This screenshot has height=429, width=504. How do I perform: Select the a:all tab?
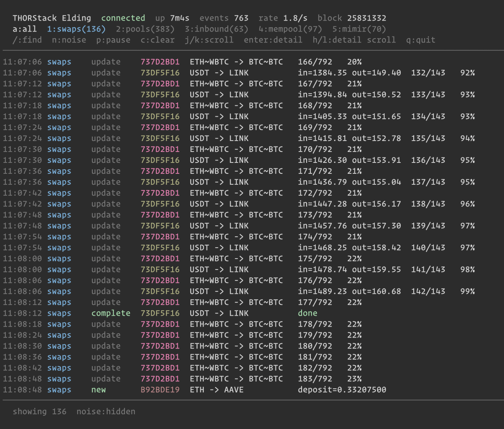pos(24,29)
